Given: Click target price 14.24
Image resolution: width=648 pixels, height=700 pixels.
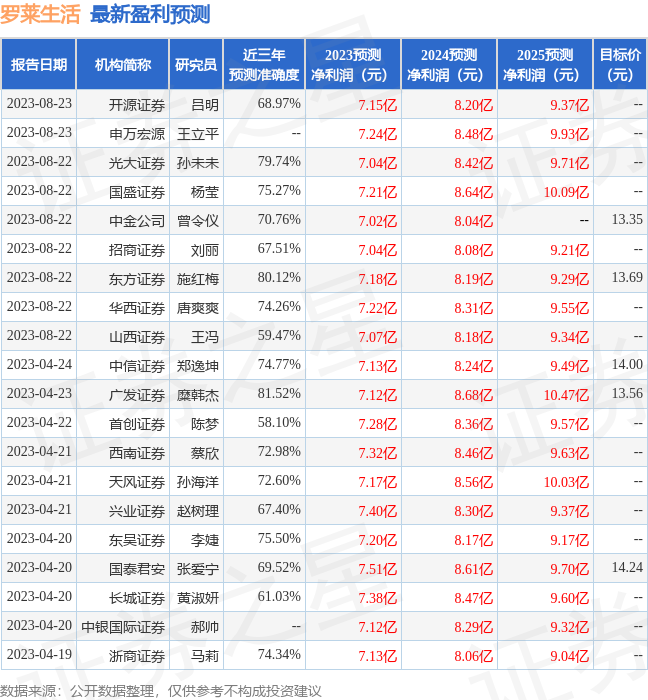Looking at the screenshot, I should [627, 567].
